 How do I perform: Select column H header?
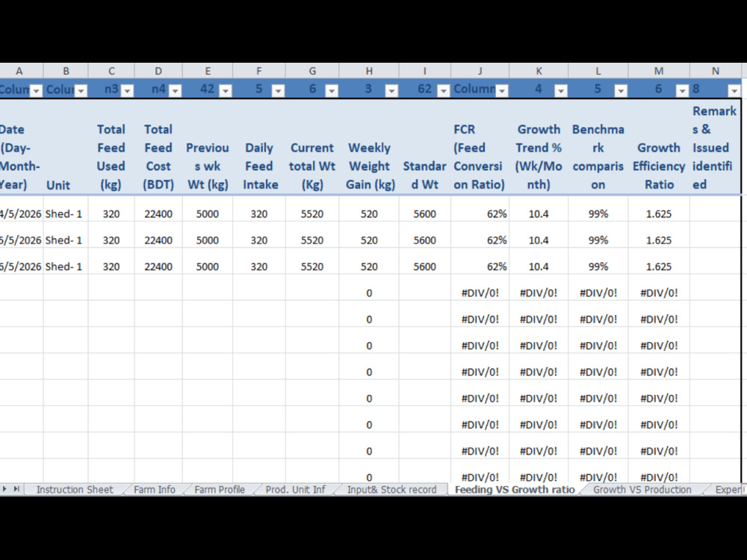coord(369,71)
